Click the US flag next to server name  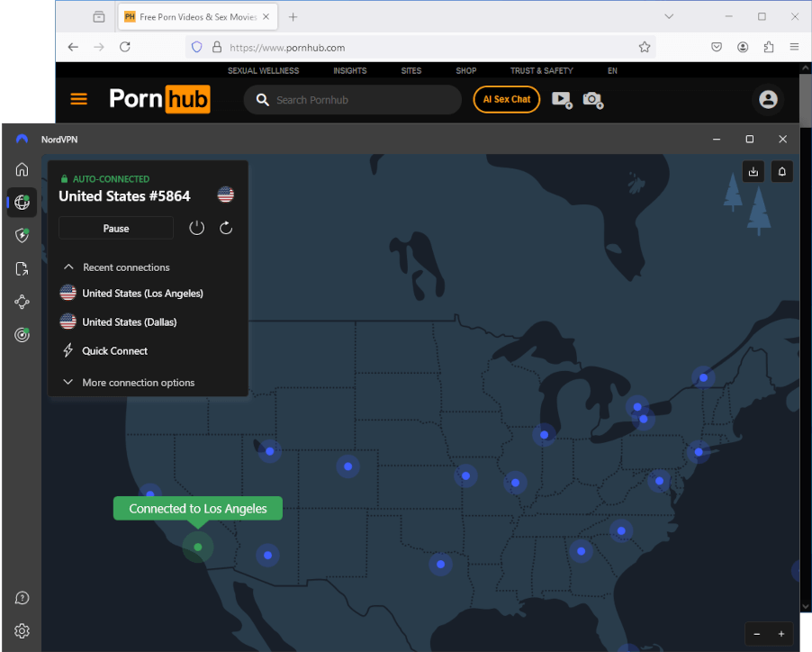[x=225, y=195]
